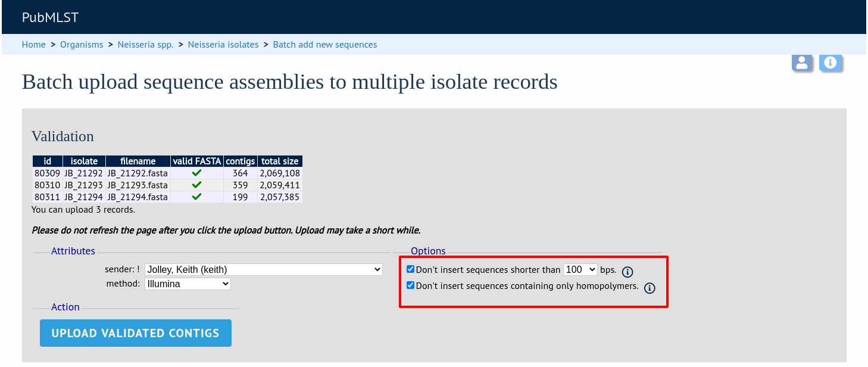Click the contigs column header

pos(241,161)
